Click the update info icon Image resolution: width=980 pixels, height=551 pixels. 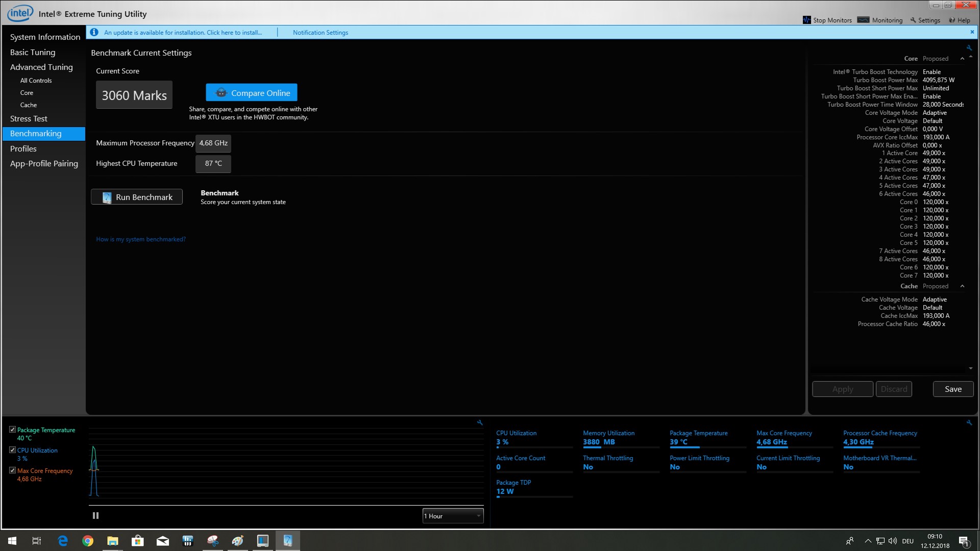click(x=94, y=32)
